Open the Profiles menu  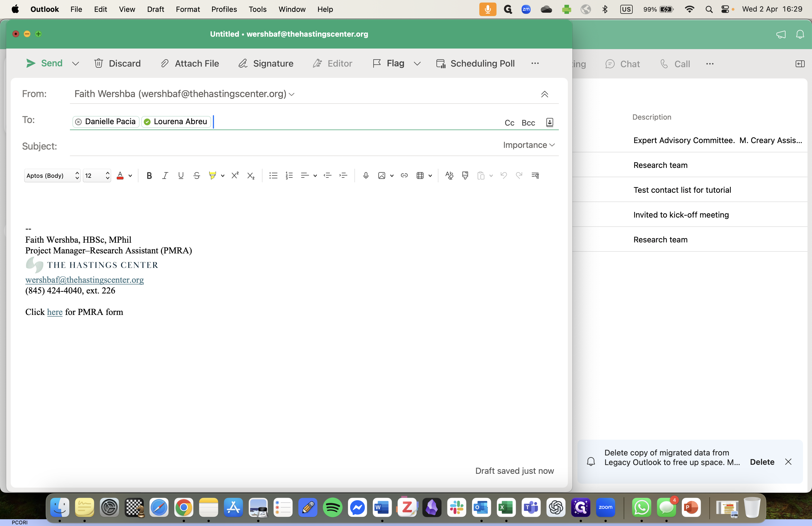(224, 9)
